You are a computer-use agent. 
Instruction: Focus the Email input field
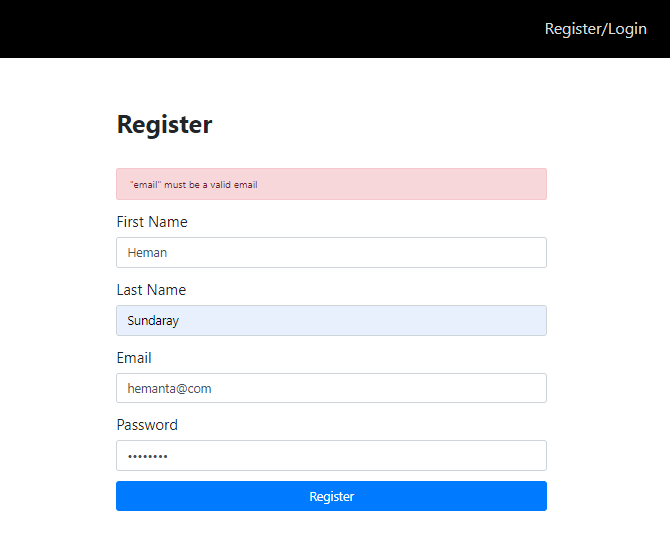[331, 388]
